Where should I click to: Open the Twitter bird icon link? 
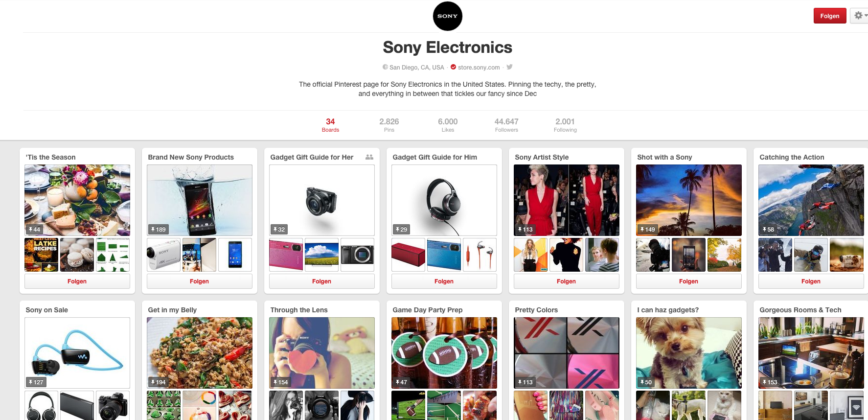click(509, 67)
